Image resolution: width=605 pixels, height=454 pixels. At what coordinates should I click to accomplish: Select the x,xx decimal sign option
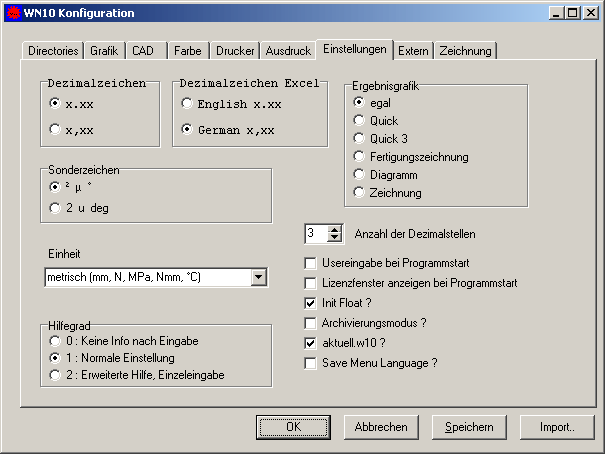[56, 128]
